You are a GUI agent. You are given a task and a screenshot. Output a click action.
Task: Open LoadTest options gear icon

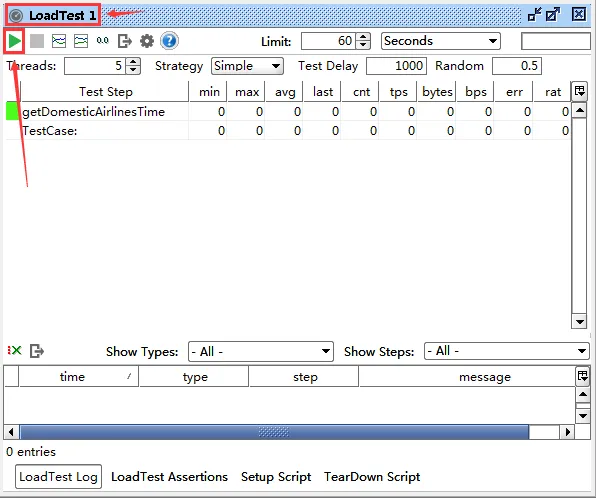point(147,41)
